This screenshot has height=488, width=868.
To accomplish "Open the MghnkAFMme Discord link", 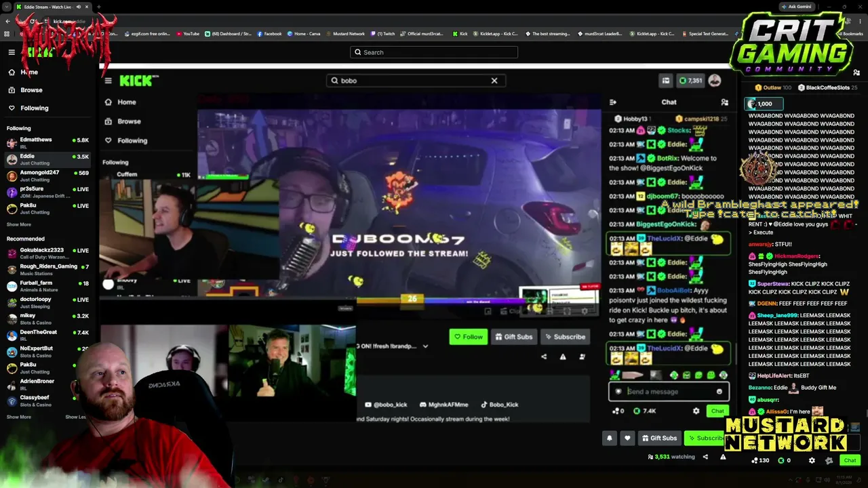I will 444,405.
